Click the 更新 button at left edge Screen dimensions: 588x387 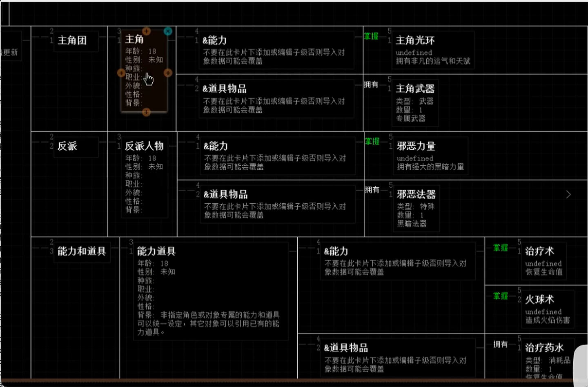click(x=10, y=52)
